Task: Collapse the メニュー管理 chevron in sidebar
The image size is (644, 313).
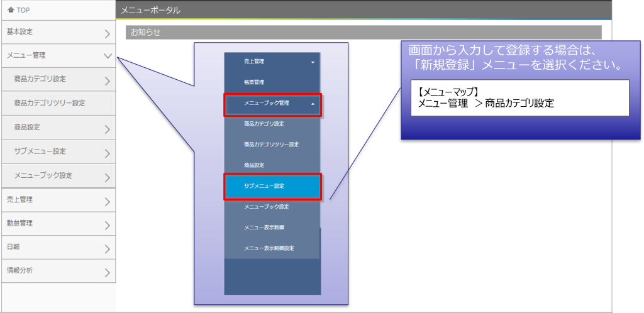Action: point(107,56)
